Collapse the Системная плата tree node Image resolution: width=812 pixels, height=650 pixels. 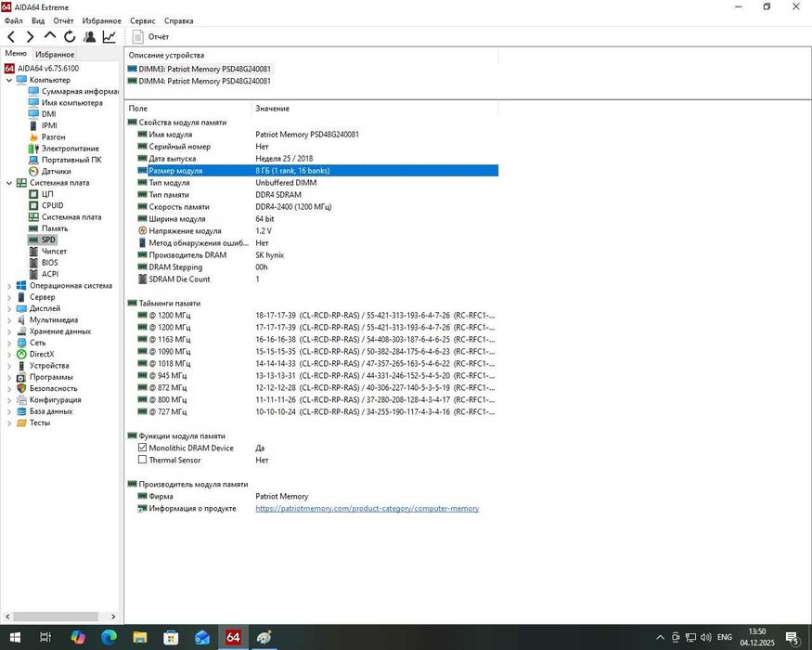(x=8, y=183)
